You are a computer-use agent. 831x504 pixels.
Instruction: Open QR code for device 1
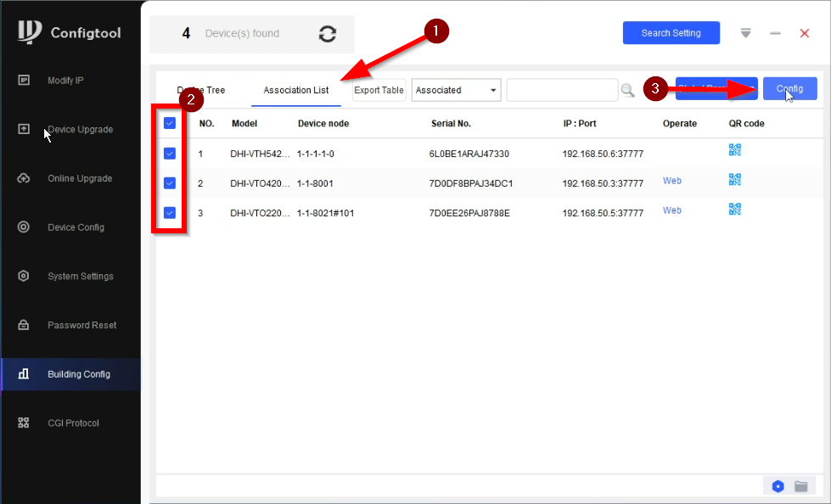[x=734, y=150]
